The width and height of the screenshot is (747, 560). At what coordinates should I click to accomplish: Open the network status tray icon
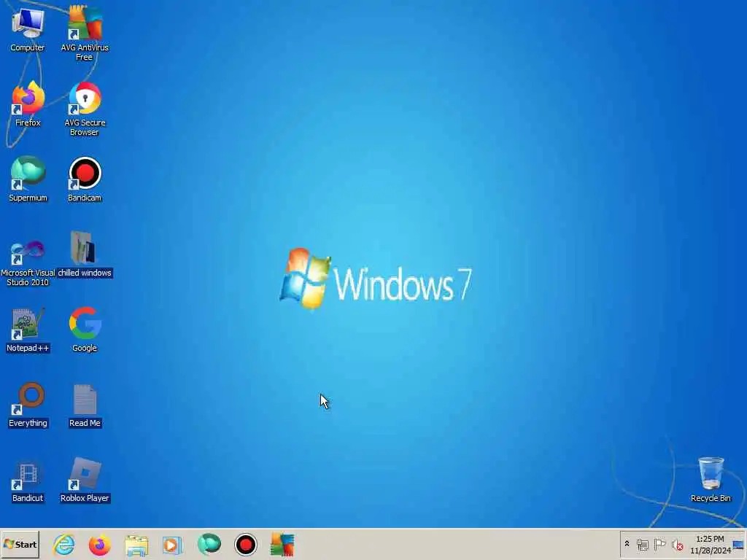pyautogui.click(x=642, y=544)
